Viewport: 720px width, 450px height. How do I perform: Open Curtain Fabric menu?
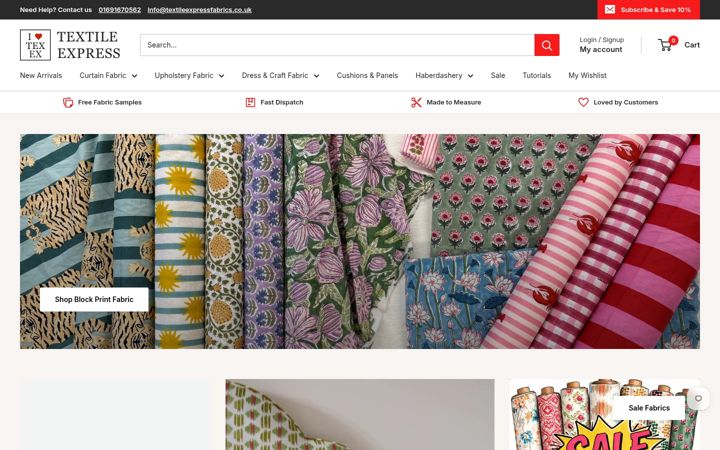103,75
